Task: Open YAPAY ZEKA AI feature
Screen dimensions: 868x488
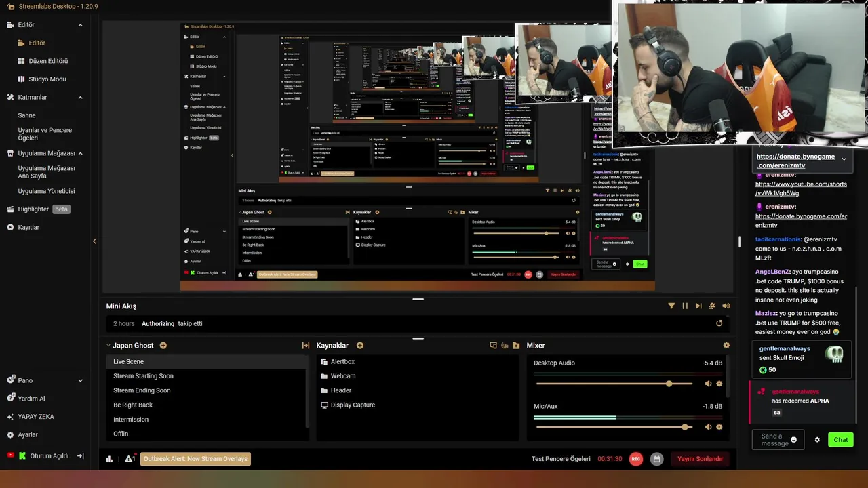Action: [x=35, y=417]
